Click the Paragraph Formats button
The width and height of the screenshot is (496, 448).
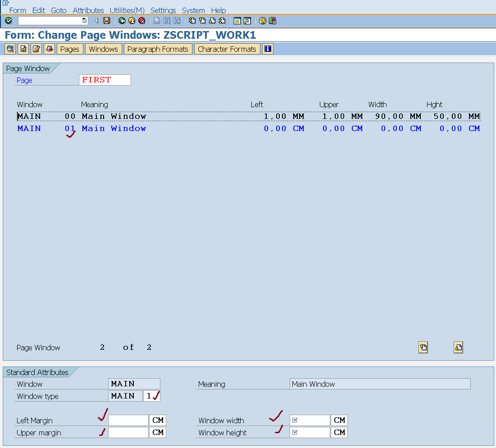[x=158, y=49]
